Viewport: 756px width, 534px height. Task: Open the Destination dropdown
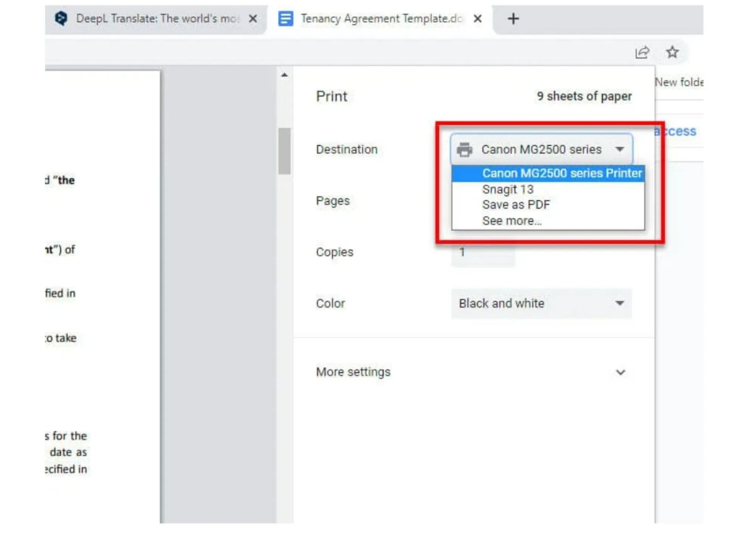click(x=541, y=150)
